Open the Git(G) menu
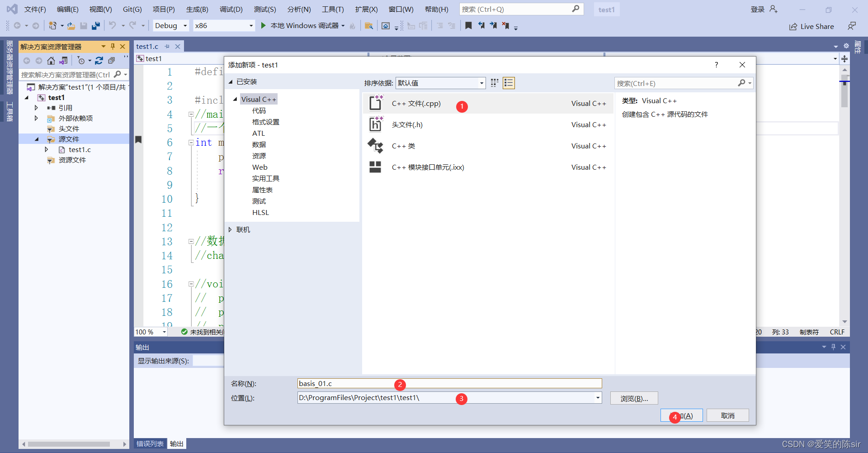 pos(132,9)
